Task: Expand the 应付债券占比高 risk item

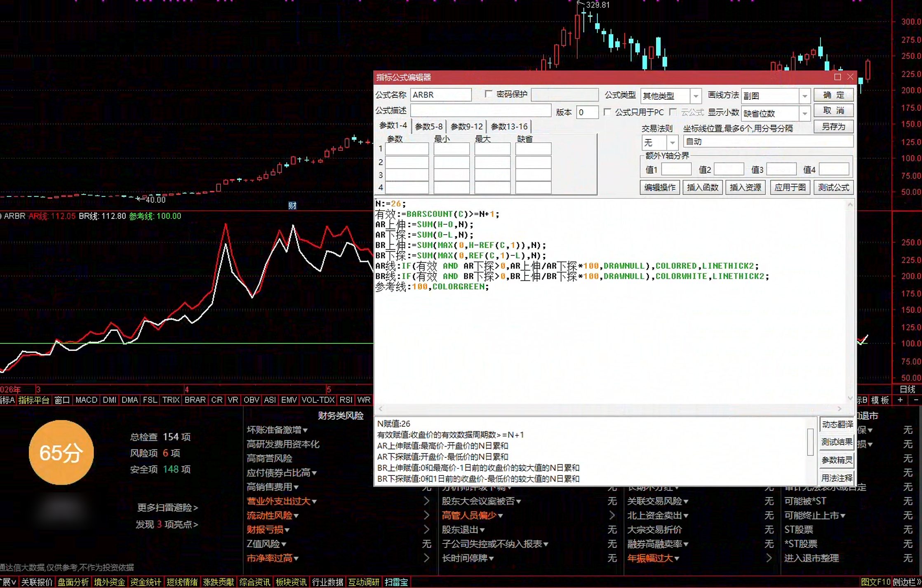Action: pyautogui.click(x=282, y=473)
